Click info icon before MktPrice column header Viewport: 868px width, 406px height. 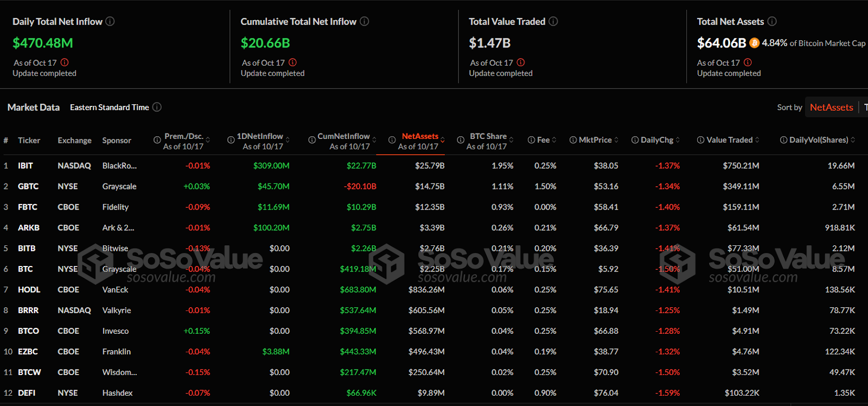(573, 140)
